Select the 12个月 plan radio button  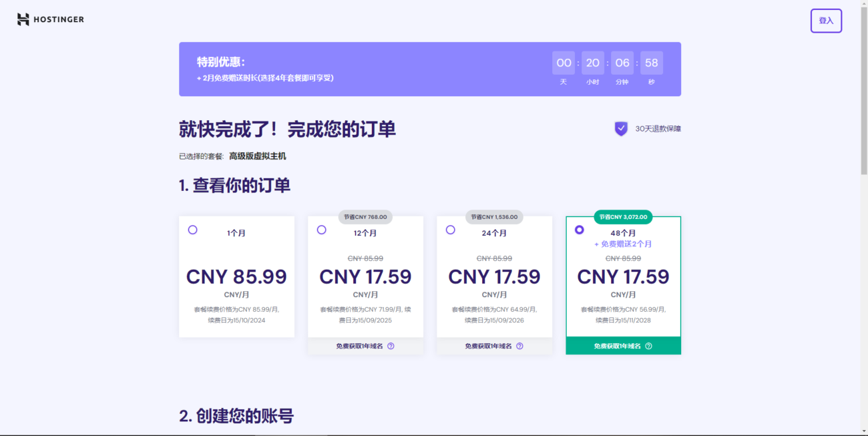321,230
